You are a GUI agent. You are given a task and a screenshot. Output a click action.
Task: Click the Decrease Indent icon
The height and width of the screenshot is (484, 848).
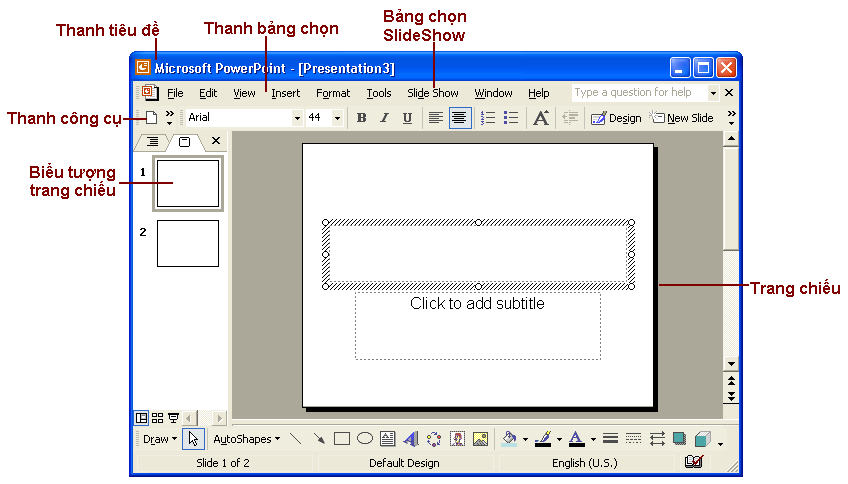coord(569,118)
